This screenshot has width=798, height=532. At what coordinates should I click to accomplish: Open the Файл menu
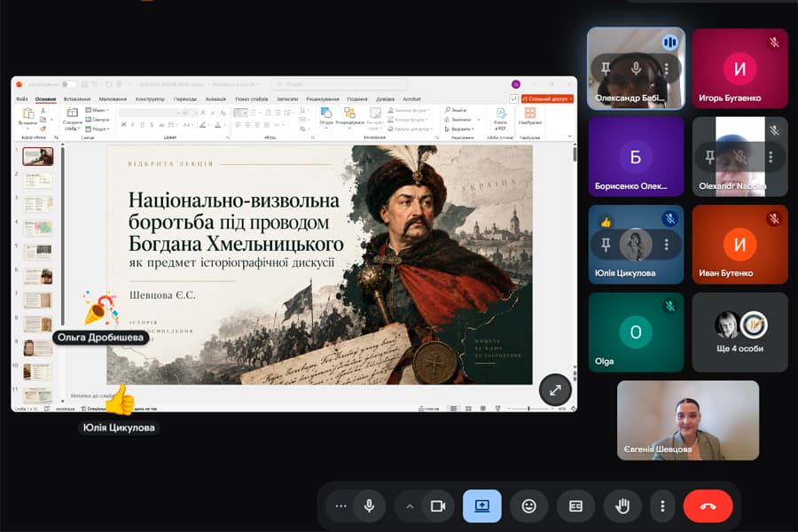coord(22,98)
